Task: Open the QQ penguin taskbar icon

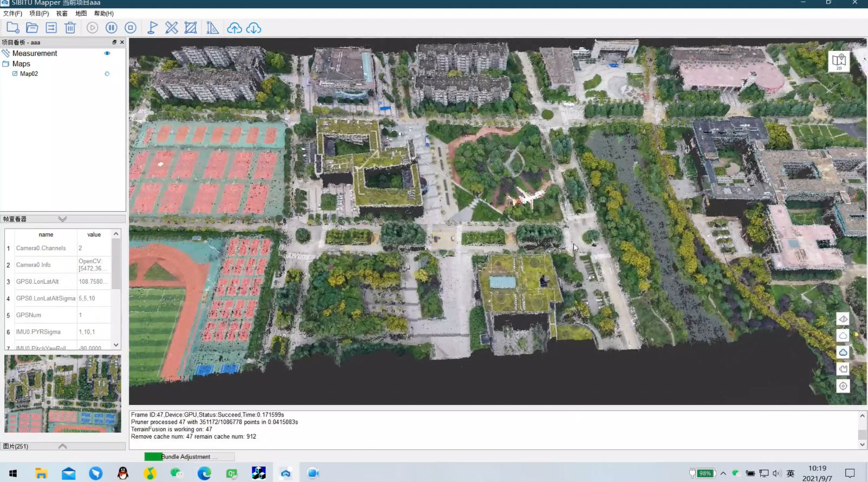Action: click(123, 473)
